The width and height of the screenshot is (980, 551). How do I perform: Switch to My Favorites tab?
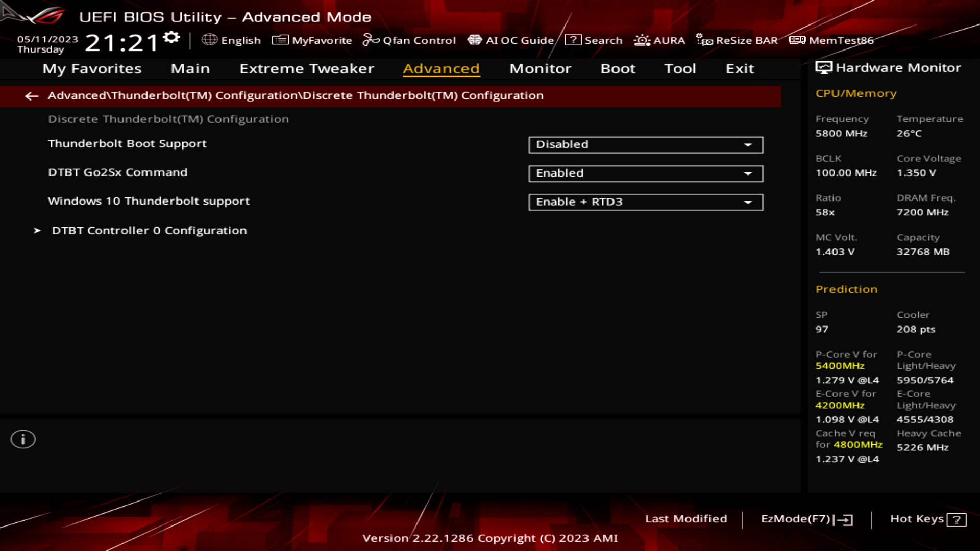point(92,69)
